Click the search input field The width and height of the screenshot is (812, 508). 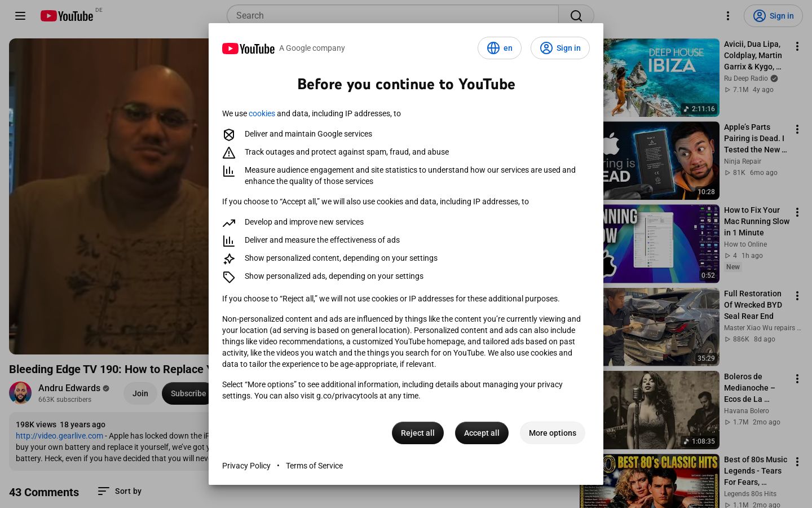(392, 16)
